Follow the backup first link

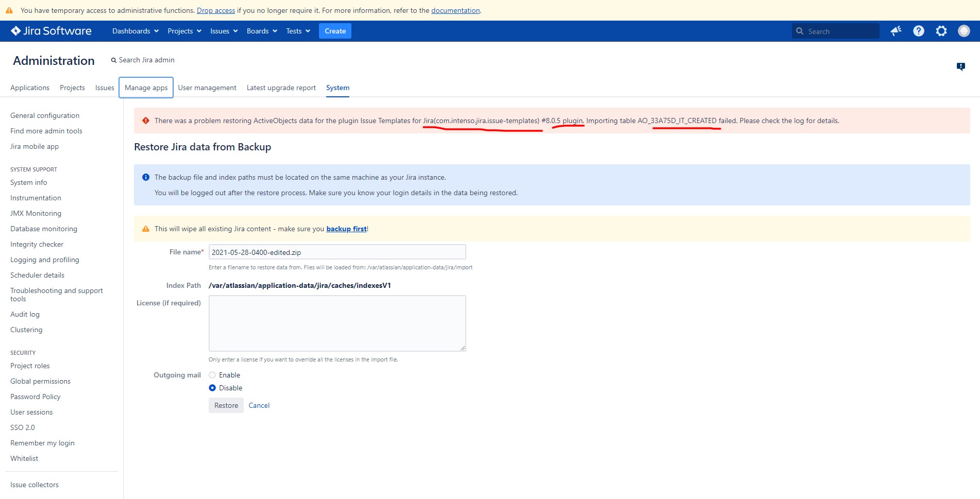(346, 229)
